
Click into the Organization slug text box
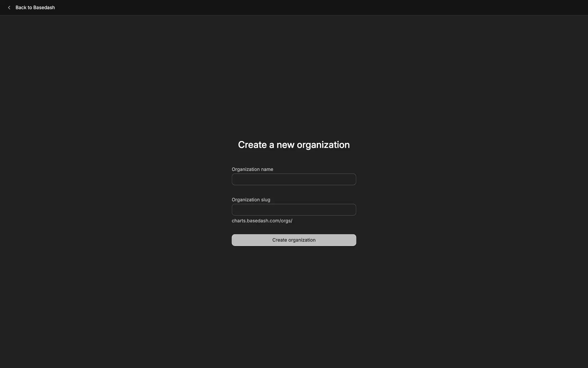pos(294,210)
